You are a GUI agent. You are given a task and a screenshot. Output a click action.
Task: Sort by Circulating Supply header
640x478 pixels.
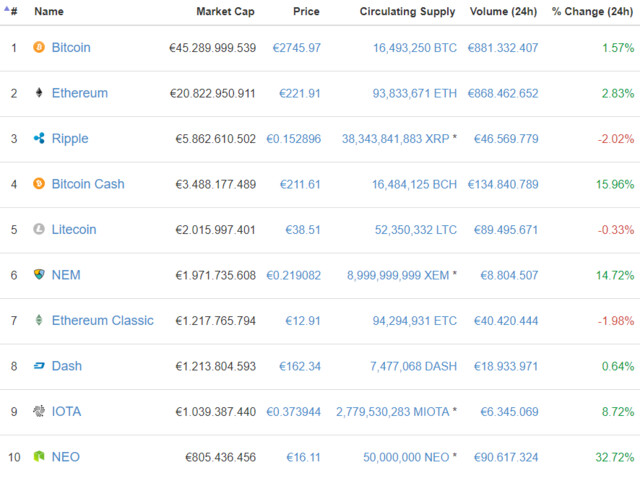407,11
